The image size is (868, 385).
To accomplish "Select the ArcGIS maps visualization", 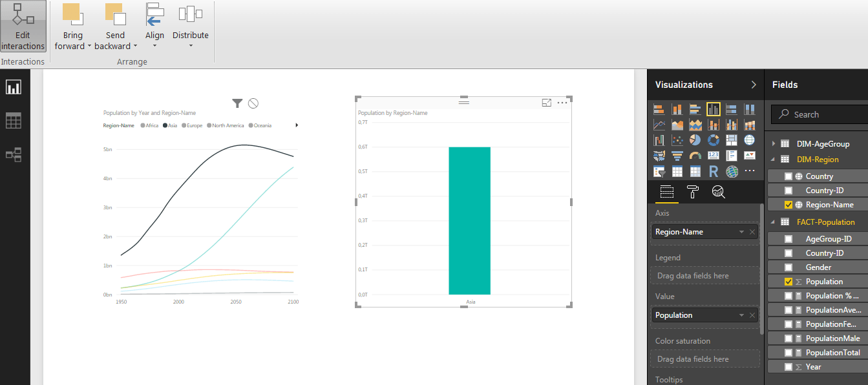I will (732, 172).
